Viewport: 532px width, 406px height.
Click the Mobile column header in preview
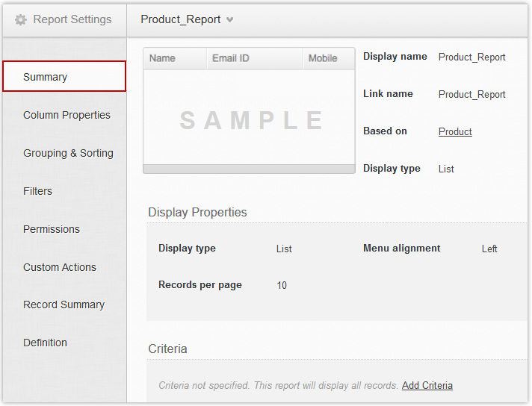click(x=323, y=58)
